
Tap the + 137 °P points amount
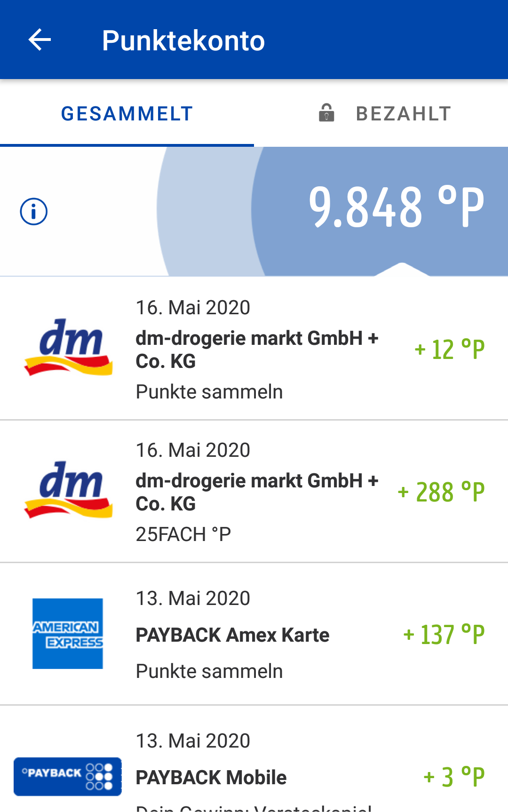pos(444,635)
